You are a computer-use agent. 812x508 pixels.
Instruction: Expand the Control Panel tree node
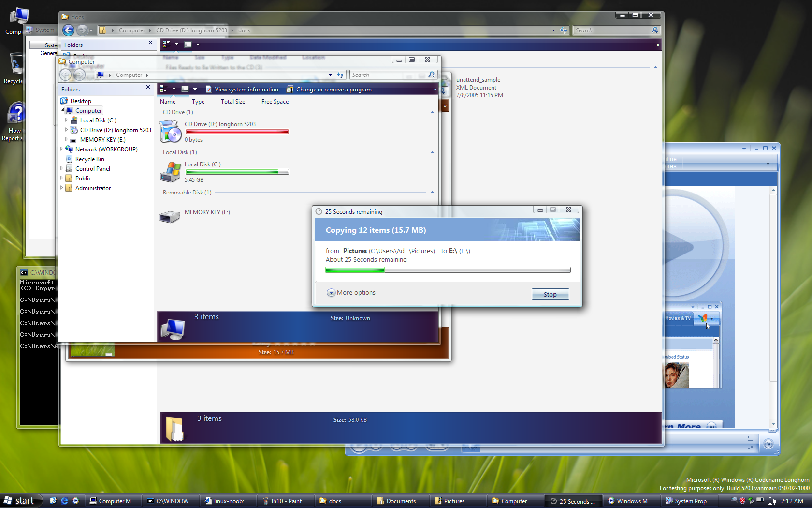(x=61, y=168)
